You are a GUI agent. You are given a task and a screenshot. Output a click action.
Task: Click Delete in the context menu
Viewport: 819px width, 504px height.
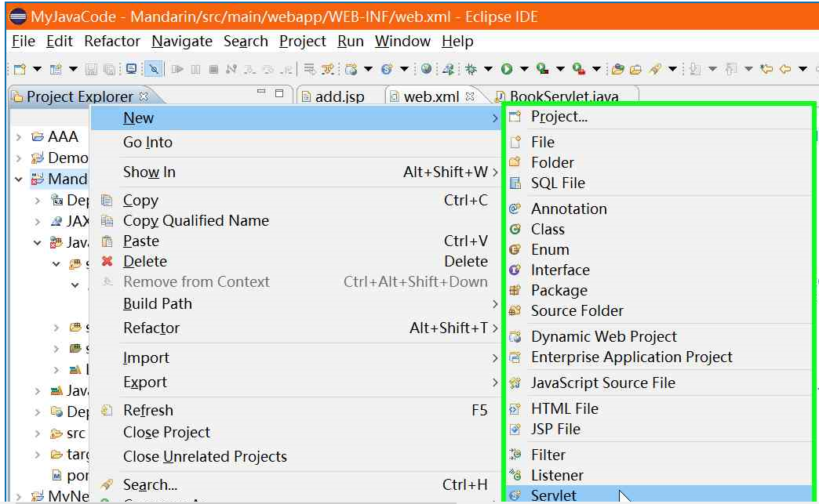pyautogui.click(x=296, y=261)
